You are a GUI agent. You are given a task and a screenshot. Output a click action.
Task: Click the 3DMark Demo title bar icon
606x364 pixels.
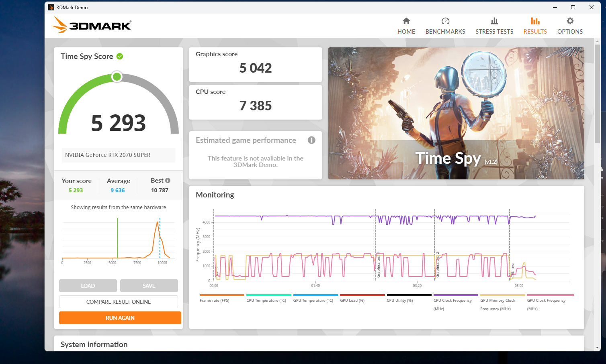tap(51, 7)
